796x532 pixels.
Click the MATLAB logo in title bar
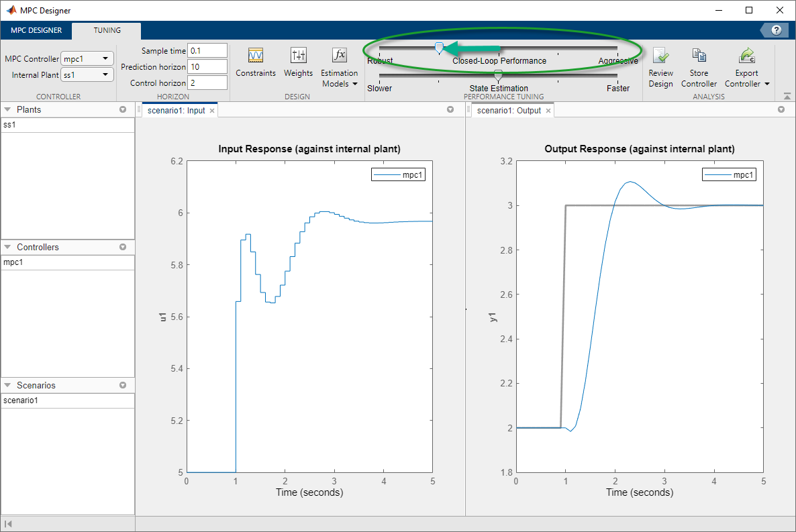tap(11, 10)
